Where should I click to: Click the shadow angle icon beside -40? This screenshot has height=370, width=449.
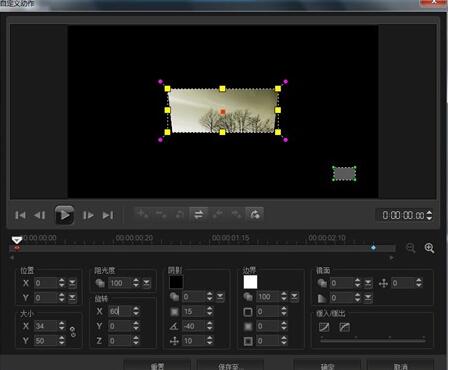pos(174,326)
